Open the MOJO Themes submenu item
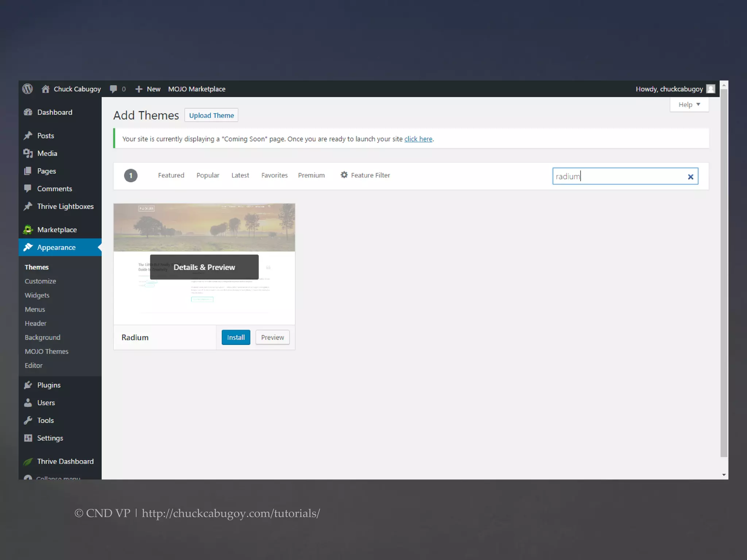 coord(46,351)
